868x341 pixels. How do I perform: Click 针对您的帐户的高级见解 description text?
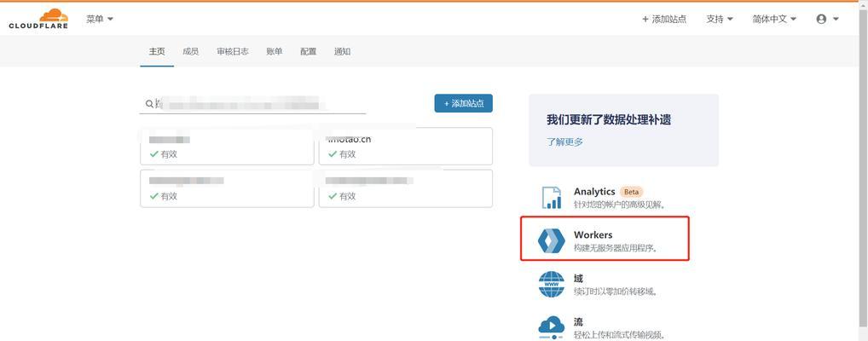tap(619, 205)
